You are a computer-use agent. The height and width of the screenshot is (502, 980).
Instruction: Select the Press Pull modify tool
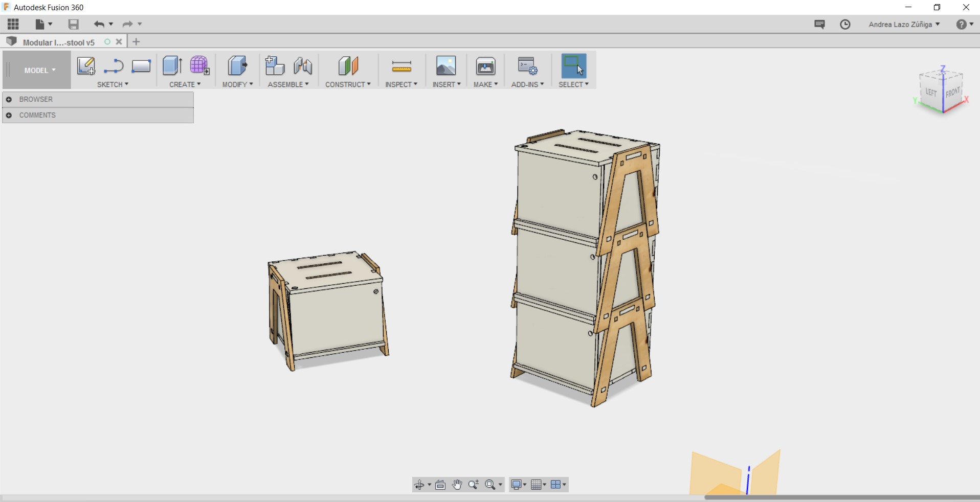tap(237, 66)
